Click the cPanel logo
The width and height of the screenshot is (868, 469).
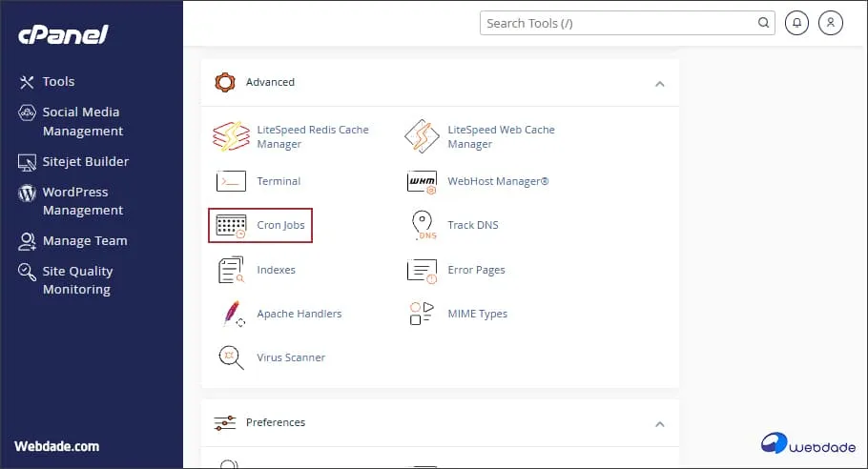(63, 35)
